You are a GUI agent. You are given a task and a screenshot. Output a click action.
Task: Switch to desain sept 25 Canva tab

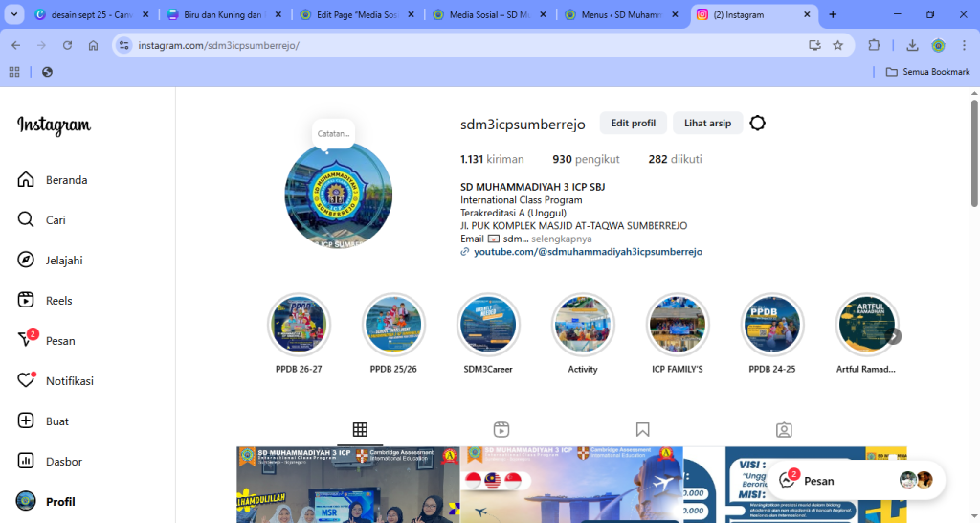(x=91, y=14)
